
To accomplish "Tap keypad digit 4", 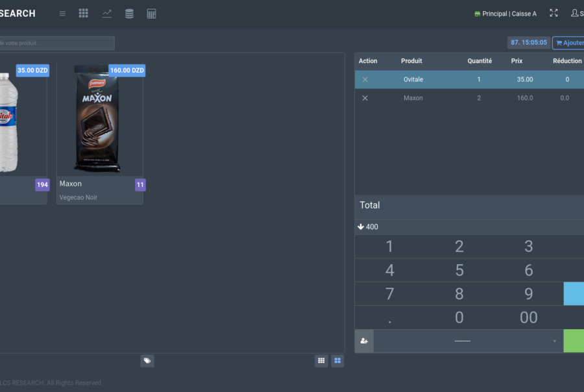I will (389, 270).
